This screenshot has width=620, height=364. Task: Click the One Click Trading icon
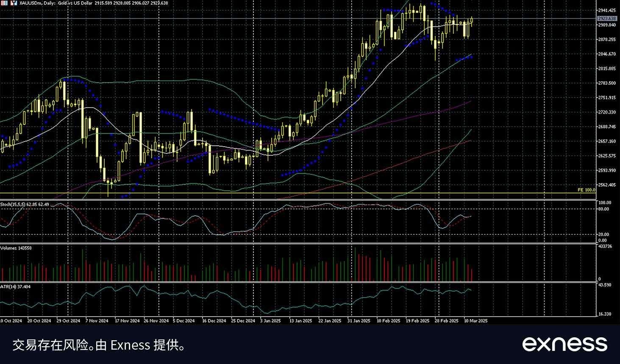tap(14, 3)
